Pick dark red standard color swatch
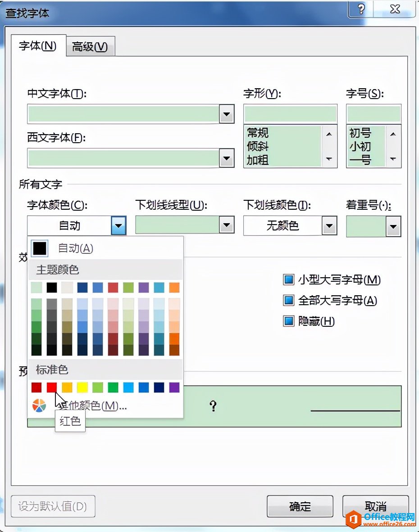Screen dimensions: 419x532 pos(36,387)
